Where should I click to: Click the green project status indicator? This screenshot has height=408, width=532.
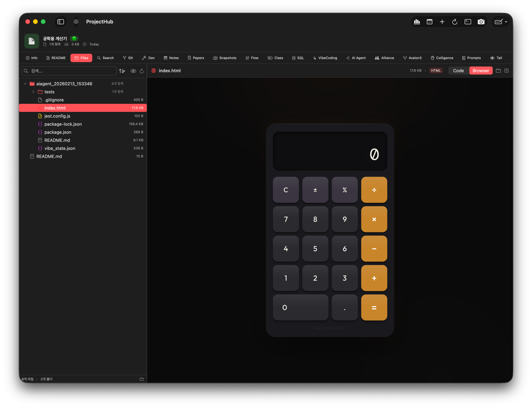[74, 39]
